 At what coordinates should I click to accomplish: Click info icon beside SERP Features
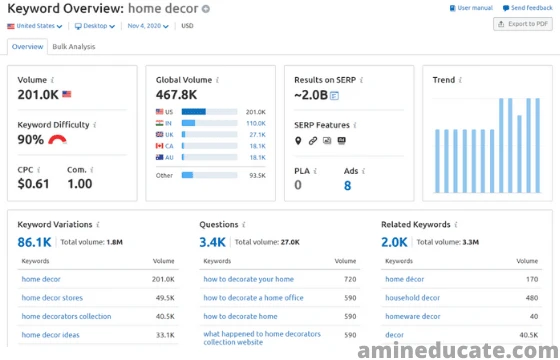(355, 125)
